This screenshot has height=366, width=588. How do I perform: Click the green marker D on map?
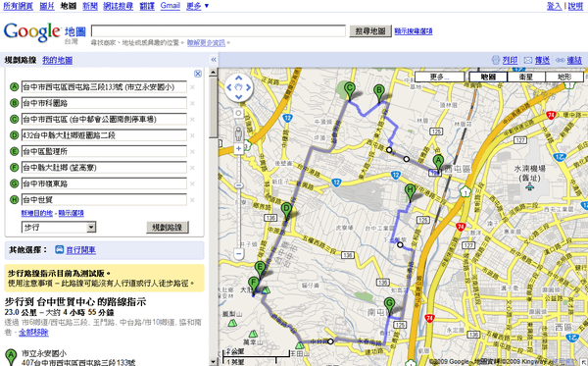click(x=286, y=211)
